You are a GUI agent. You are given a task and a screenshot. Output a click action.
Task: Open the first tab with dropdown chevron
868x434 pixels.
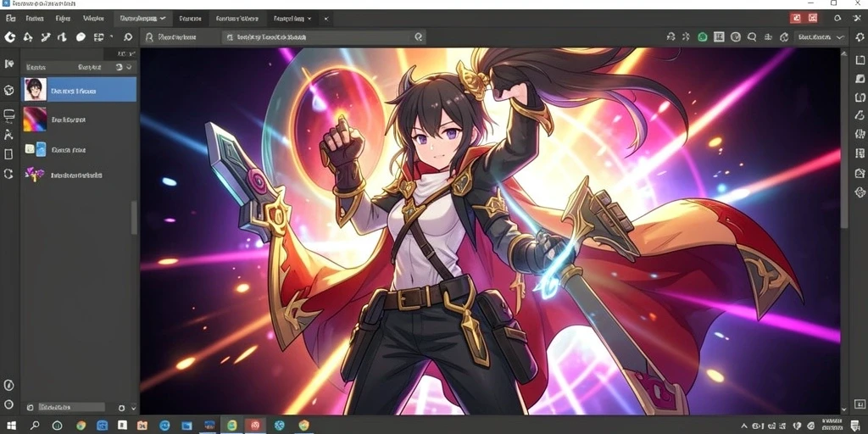click(x=142, y=19)
